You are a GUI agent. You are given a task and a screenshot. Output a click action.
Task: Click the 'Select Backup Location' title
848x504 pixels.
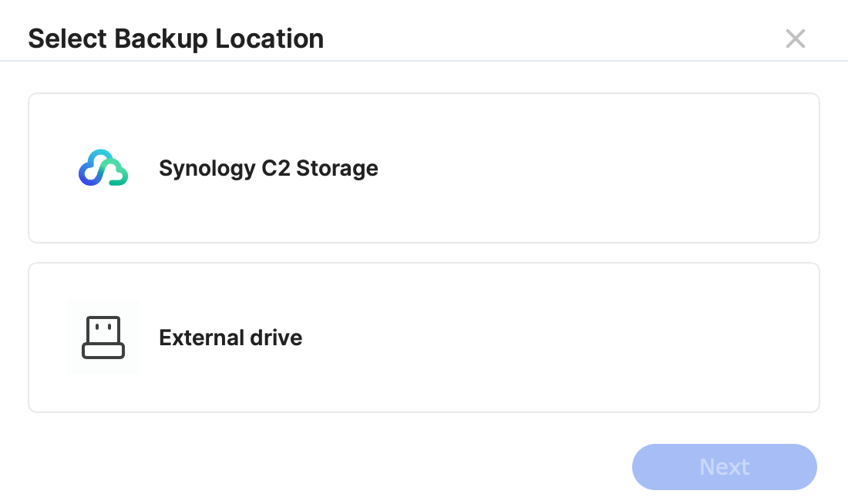pyautogui.click(x=176, y=39)
